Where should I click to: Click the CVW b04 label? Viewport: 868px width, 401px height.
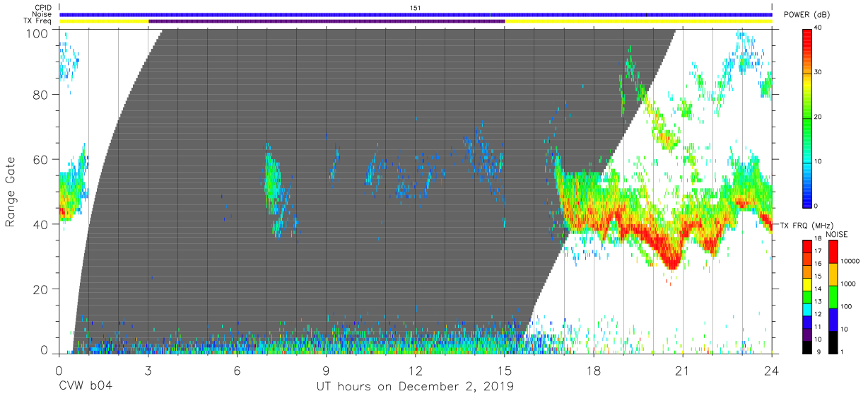pos(86,387)
